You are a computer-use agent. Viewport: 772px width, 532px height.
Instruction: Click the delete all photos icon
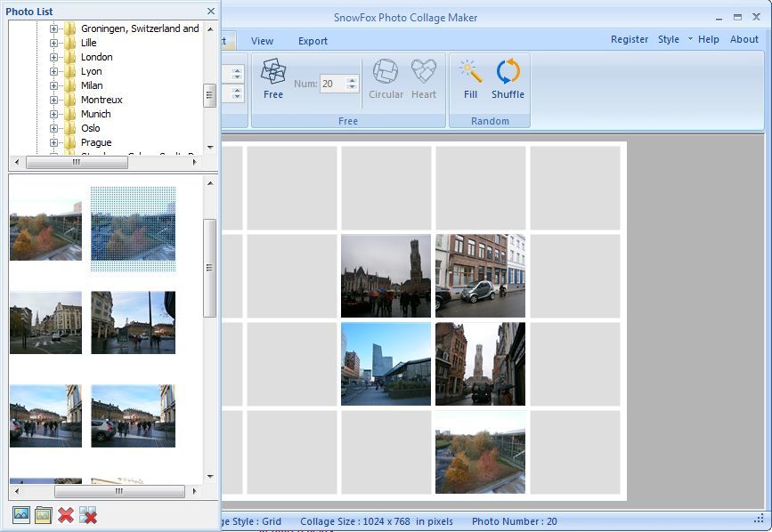pos(87,514)
